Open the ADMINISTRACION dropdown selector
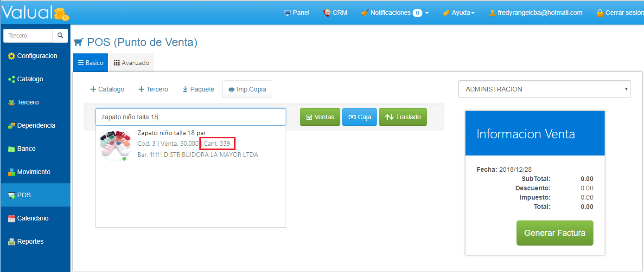This screenshot has width=644, height=272. tap(544, 89)
